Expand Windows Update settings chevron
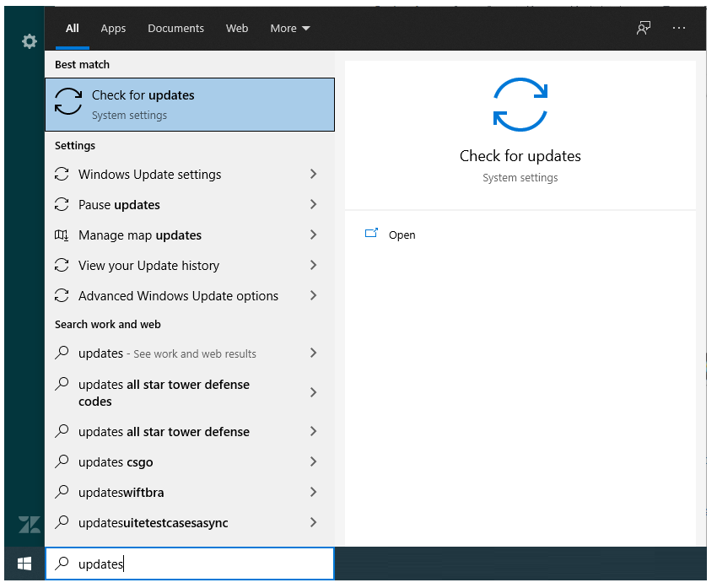The height and width of the screenshot is (588, 717). point(313,174)
